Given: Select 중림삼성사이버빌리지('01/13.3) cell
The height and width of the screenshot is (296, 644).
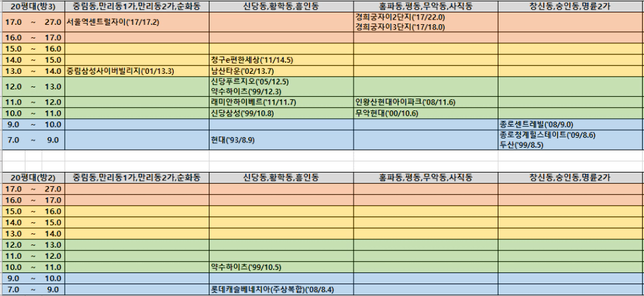Looking at the screenshot, I should 137,71.
